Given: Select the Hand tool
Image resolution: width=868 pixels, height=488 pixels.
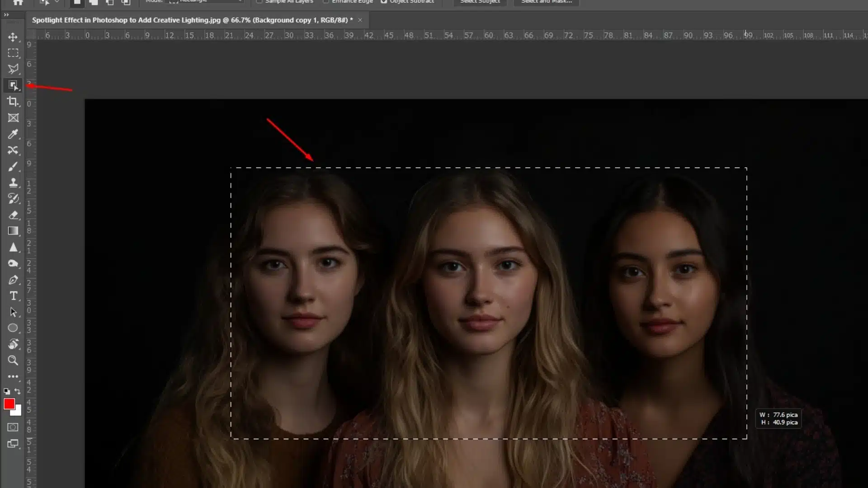Looking at the screenshot, I should coord(13,344).
